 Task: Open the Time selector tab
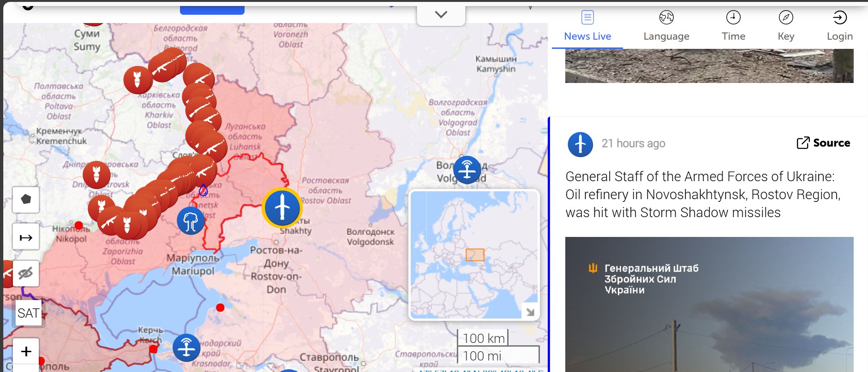733,27
